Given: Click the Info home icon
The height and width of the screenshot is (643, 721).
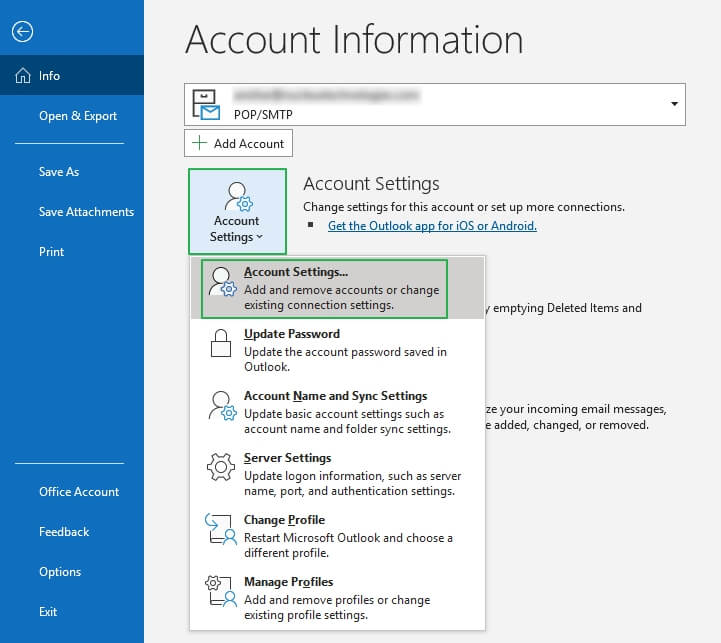Looking at the screenshot, I should 23,75.
